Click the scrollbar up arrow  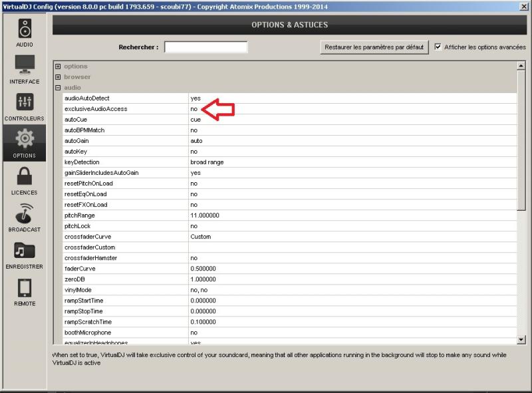(x=521, y=65)
